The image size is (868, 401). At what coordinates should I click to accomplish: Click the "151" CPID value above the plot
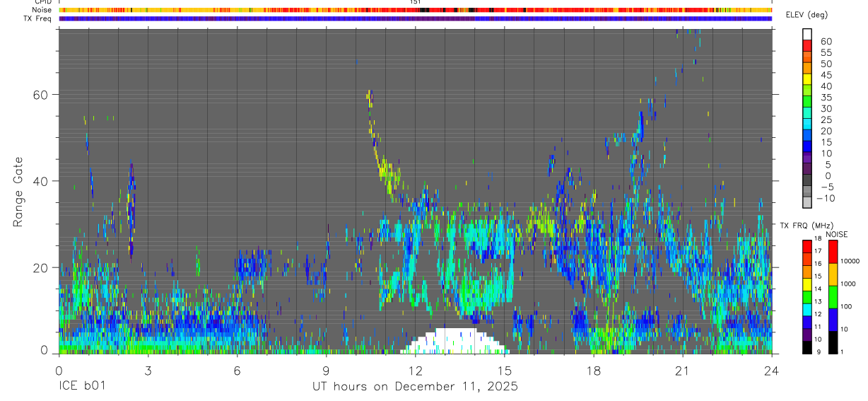[416, 2]
